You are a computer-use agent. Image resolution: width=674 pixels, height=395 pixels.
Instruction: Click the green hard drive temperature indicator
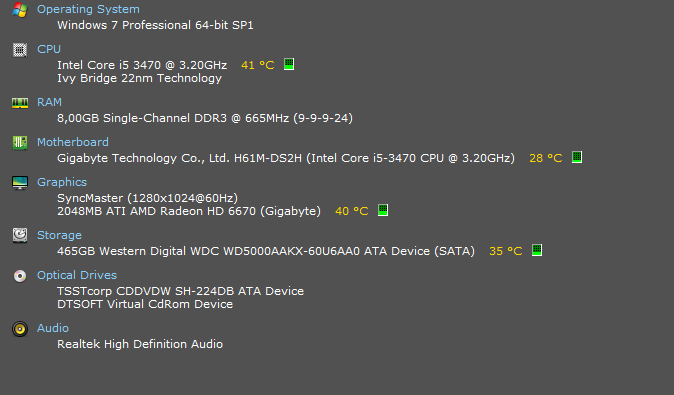[x=536, y=250]
